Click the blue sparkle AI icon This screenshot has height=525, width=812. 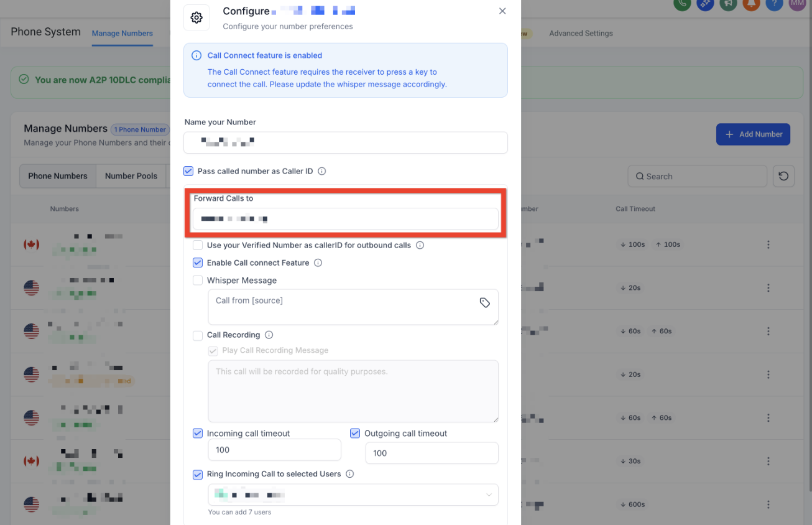705,3
